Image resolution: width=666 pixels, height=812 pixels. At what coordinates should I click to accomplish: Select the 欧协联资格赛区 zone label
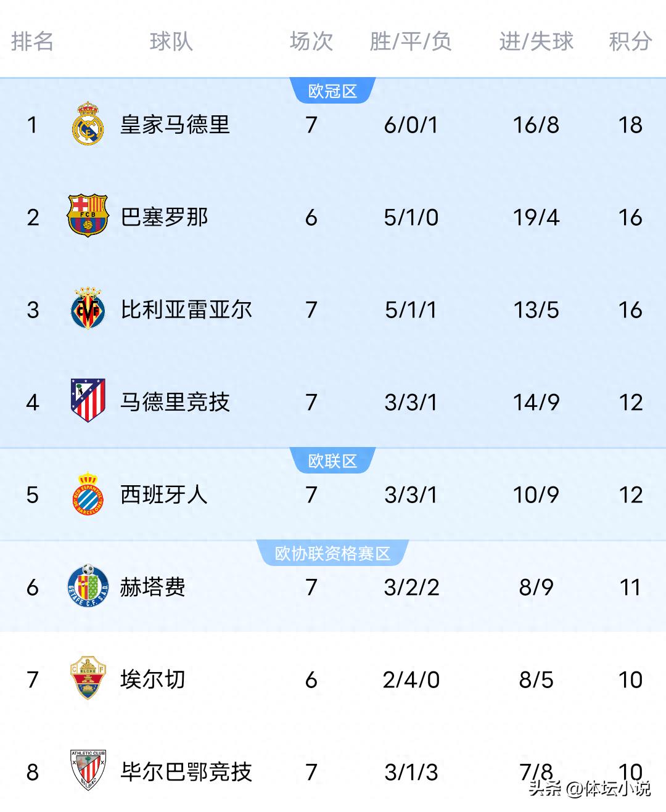(x=332, y=554)
